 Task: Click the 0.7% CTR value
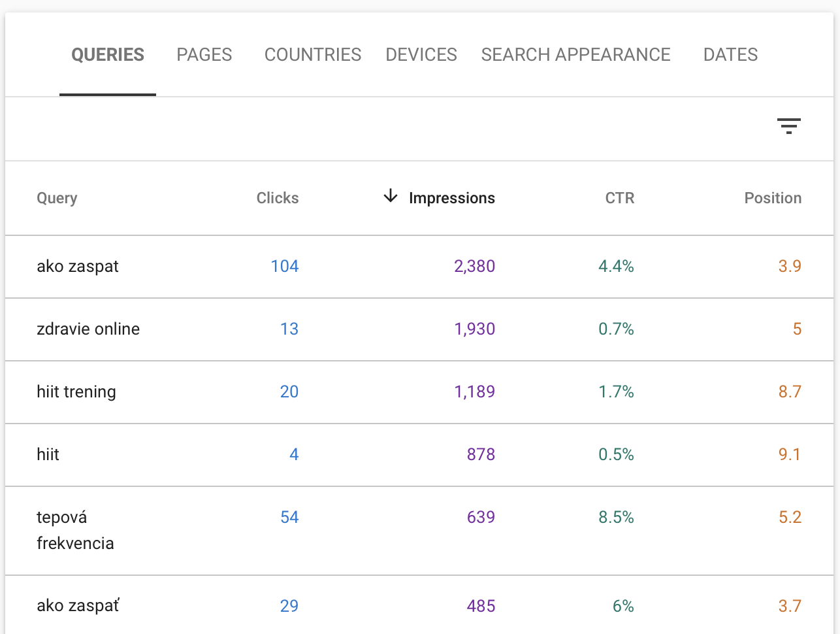click(x=616, y=329)
